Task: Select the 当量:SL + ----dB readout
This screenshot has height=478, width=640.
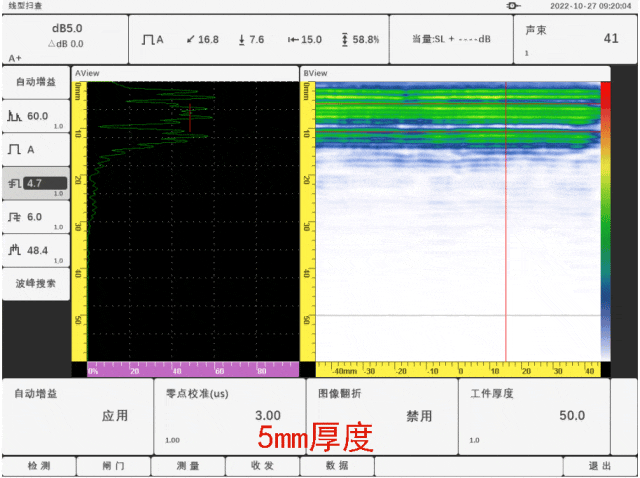Action: (x=451, y=39)
